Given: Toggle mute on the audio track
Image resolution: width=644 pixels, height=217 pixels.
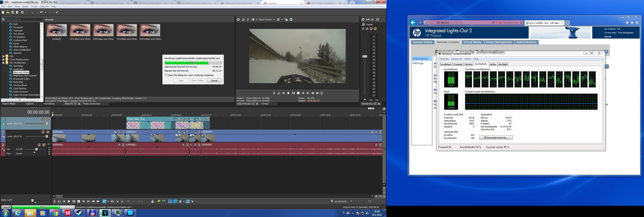Looking at the screenshot, I should point(39,145).
